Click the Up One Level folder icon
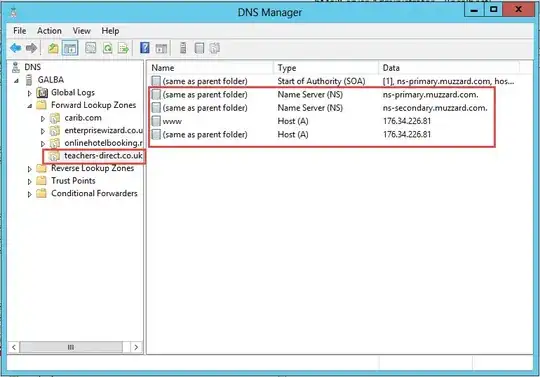Viewport: 540px width, 377px height. pos(53,48)
